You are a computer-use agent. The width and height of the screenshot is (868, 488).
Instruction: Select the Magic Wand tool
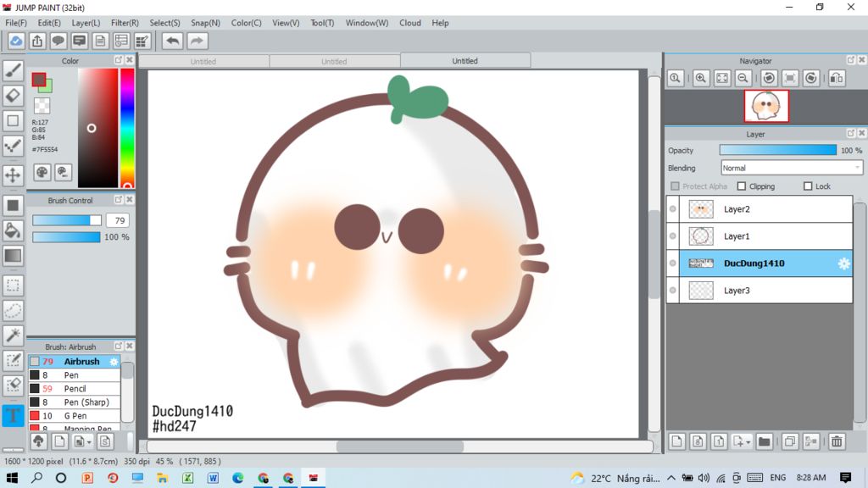tap(13, 335)
